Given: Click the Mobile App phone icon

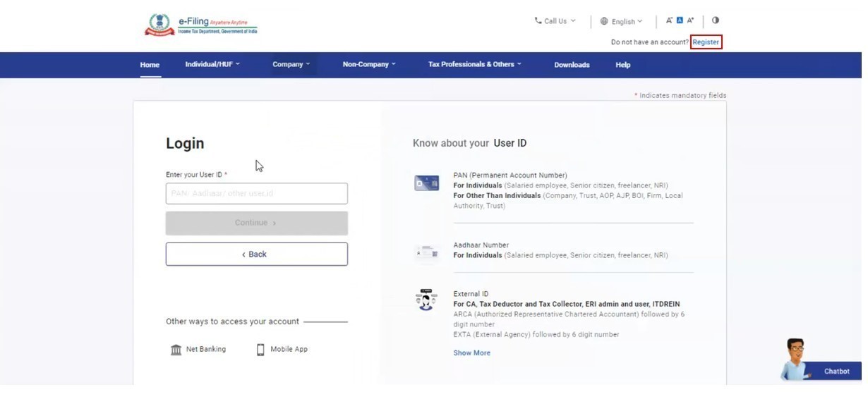Looking at the screenshot, I should 260,350.
